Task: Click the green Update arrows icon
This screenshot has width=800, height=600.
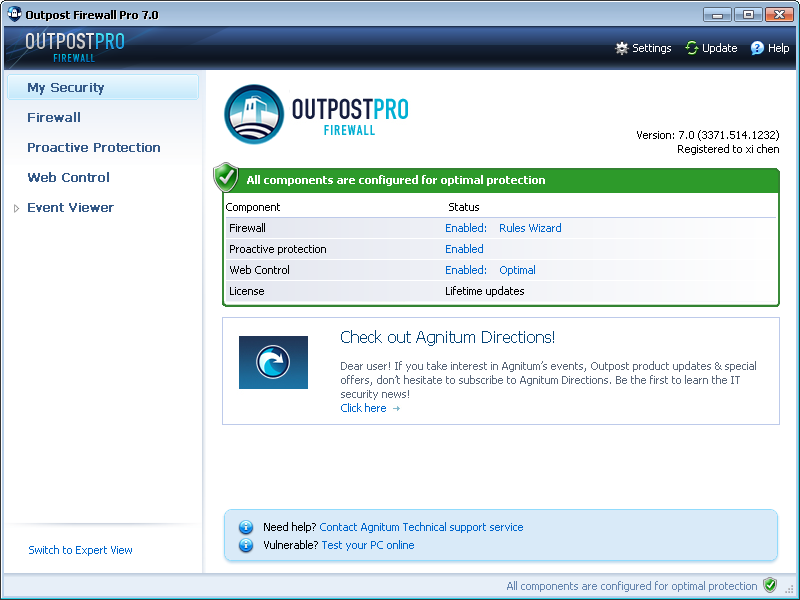Action: pyautogui.click(x=692, y=48)
